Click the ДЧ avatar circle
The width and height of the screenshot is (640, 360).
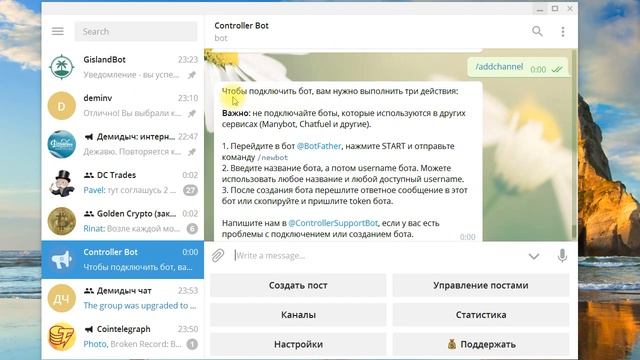click(62, 298)
